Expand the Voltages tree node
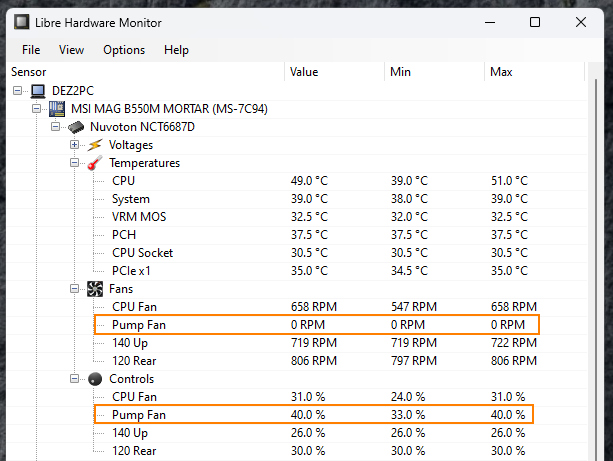 coord(74,145)
